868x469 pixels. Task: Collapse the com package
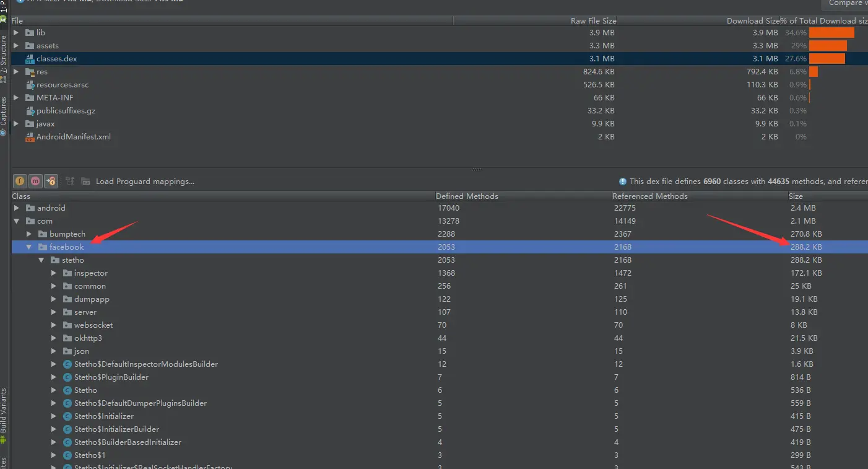[17, 221]
